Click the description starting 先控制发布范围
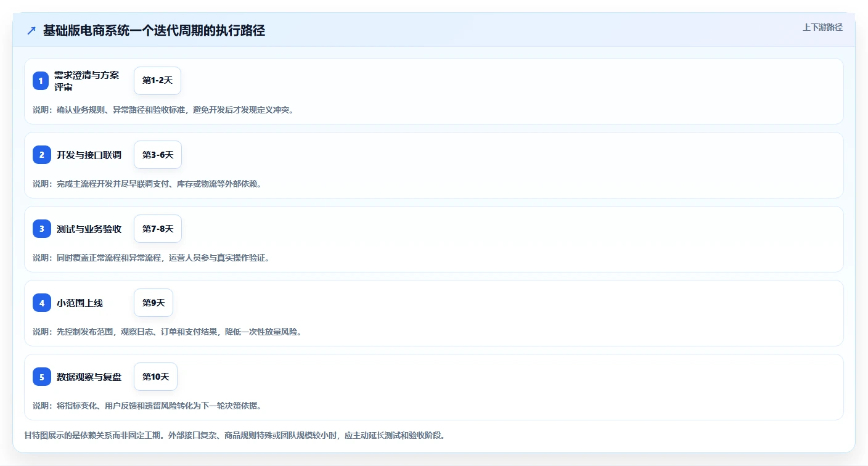 (168, 332)
